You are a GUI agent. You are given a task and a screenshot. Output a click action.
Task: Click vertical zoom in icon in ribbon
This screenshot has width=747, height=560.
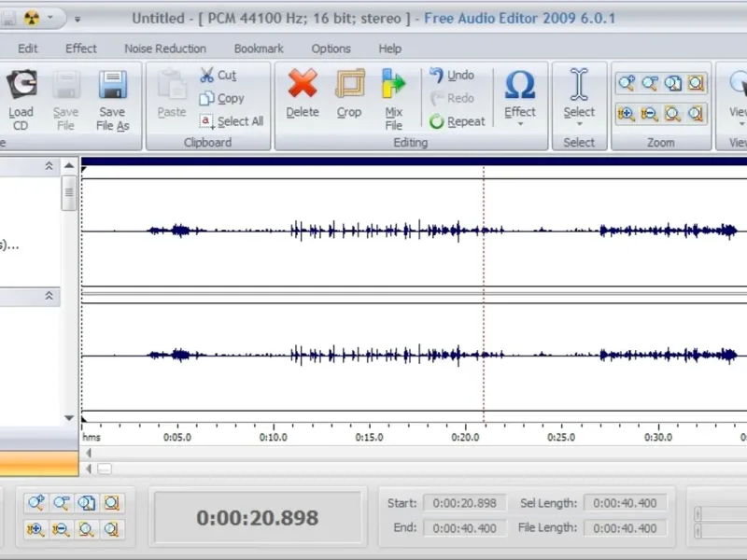[x=626, y=114]
